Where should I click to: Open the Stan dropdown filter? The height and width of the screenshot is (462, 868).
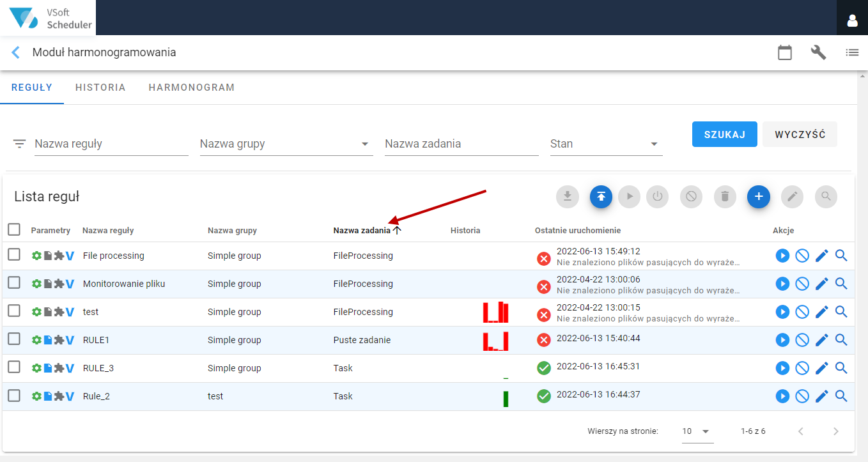[606, 144]
